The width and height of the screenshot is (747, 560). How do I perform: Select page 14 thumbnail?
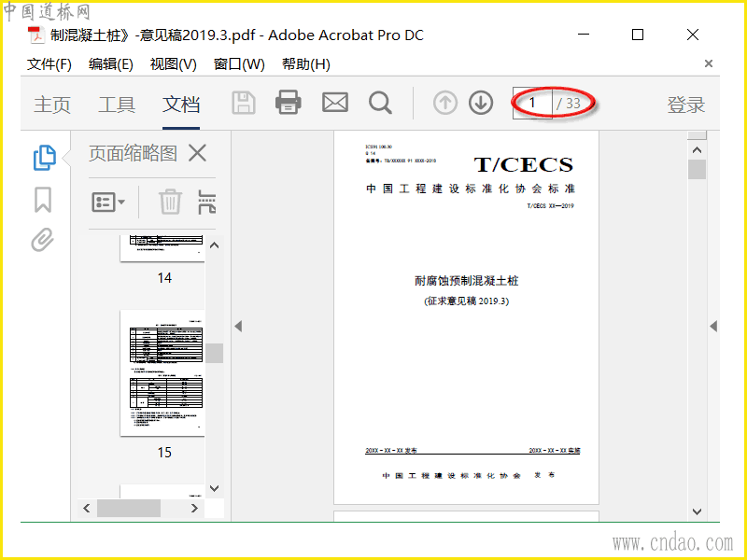(x=162, y=248)
